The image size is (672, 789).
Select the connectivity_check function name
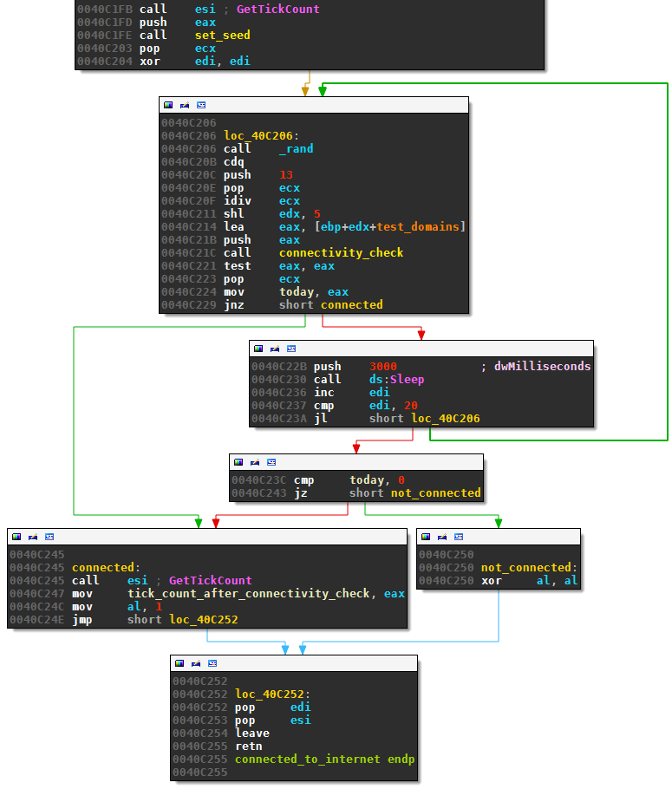[342, 253]
